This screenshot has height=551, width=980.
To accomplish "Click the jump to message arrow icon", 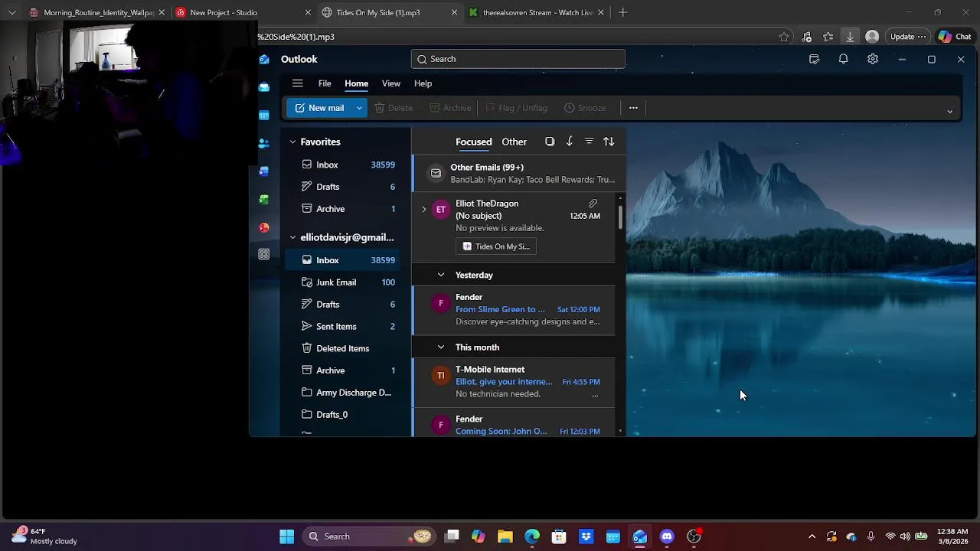I will click(569, 142).
